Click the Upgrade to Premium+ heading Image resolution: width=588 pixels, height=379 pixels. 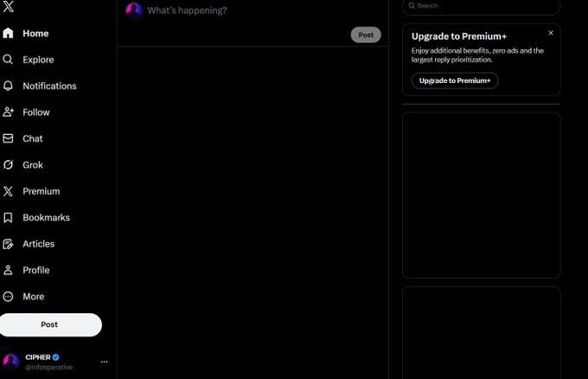[459, 36]
